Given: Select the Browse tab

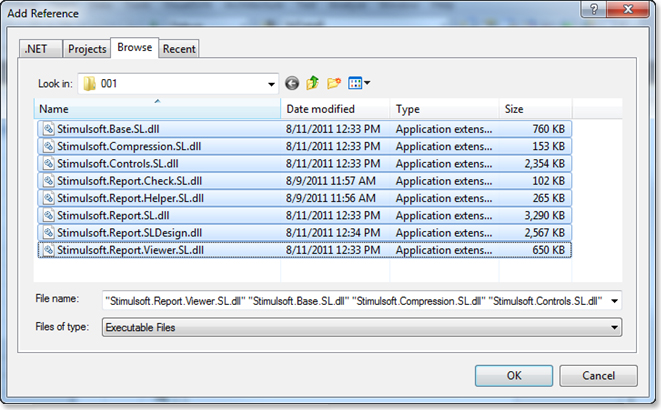Looking at the screenshot, I should point(134,47).
